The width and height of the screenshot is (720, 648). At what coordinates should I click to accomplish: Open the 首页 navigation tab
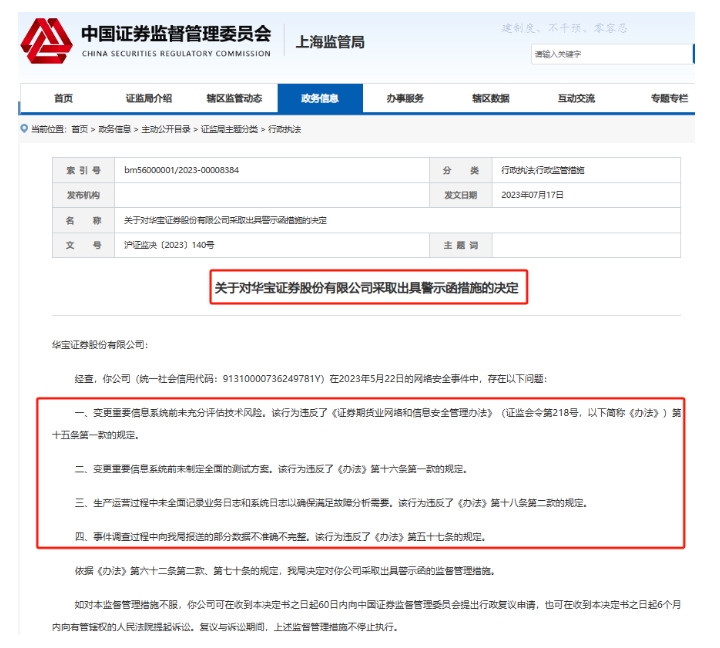pos(63,98)
